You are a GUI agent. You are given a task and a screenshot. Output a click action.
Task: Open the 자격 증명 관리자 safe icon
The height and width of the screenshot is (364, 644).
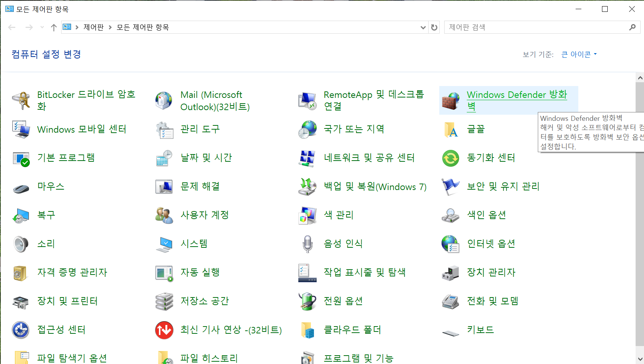click(21, 273)
